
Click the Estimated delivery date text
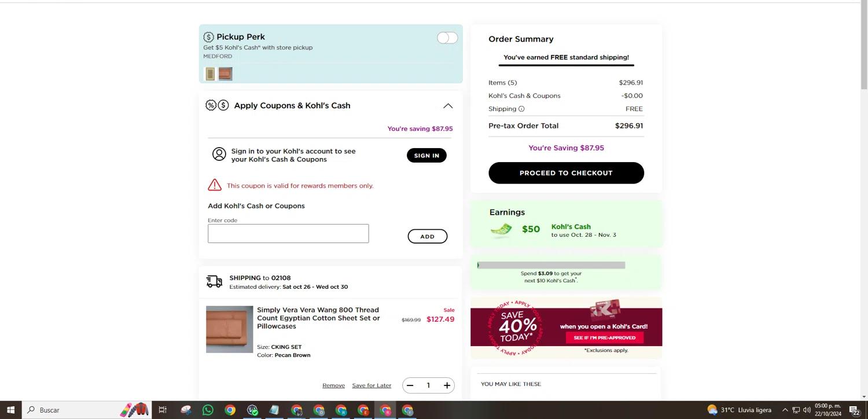tap(289, 287)
